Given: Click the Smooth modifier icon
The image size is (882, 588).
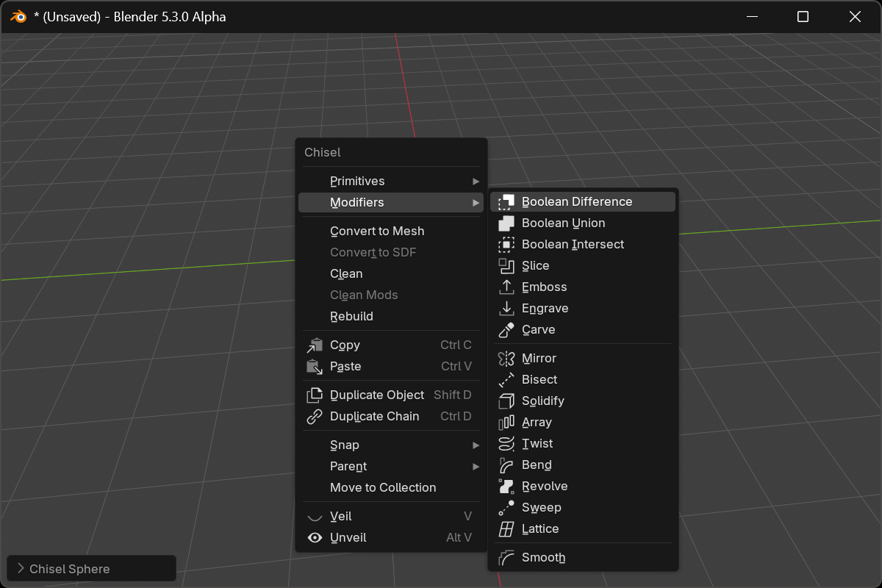Looking at the screenshot, I should tap(506, 558).
